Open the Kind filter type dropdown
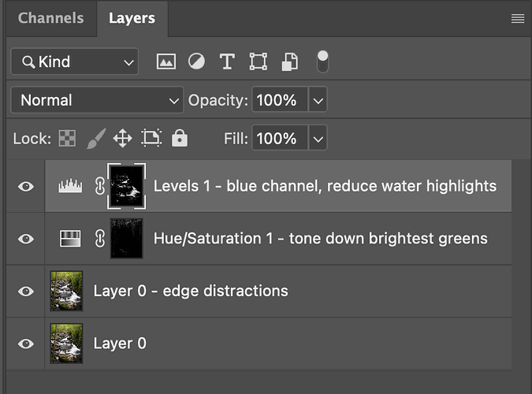The height and width of the screenshot is (394, 532). point(75,61)
